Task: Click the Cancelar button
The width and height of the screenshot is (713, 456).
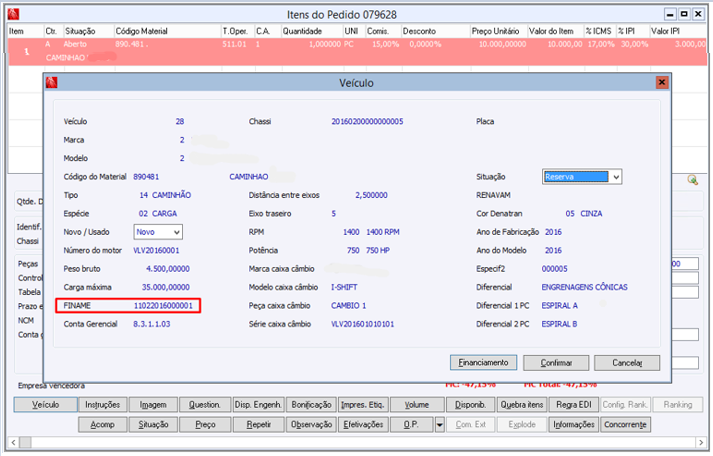Action: click(627, 363)
